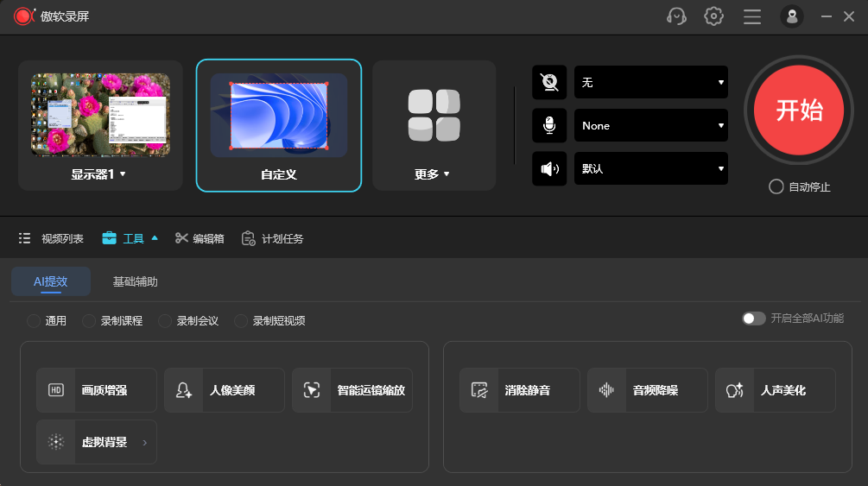Screen dimensions: 868x486
Task: Minimize the 傲软录屏 window
Action: (827, 16)
